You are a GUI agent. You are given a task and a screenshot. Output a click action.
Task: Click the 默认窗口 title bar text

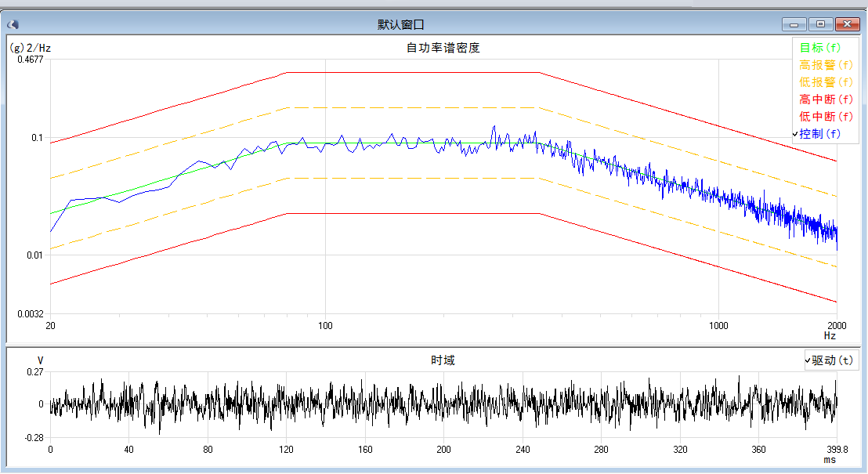pyautogui.click(x=400, y=25)
